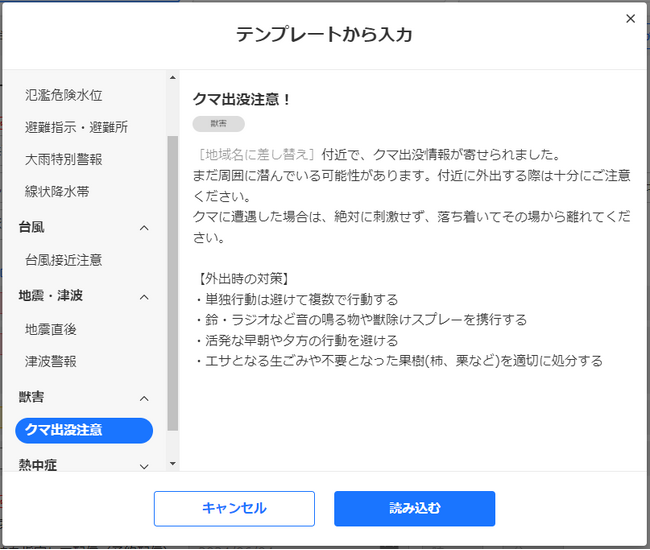Click the scroll down arrow of template list

173,463
